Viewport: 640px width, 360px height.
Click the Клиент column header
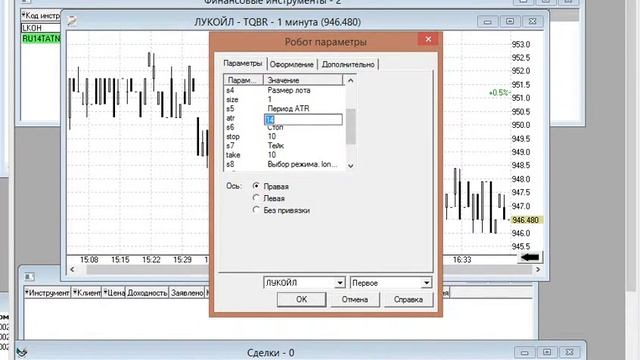[x=87, y=293]
